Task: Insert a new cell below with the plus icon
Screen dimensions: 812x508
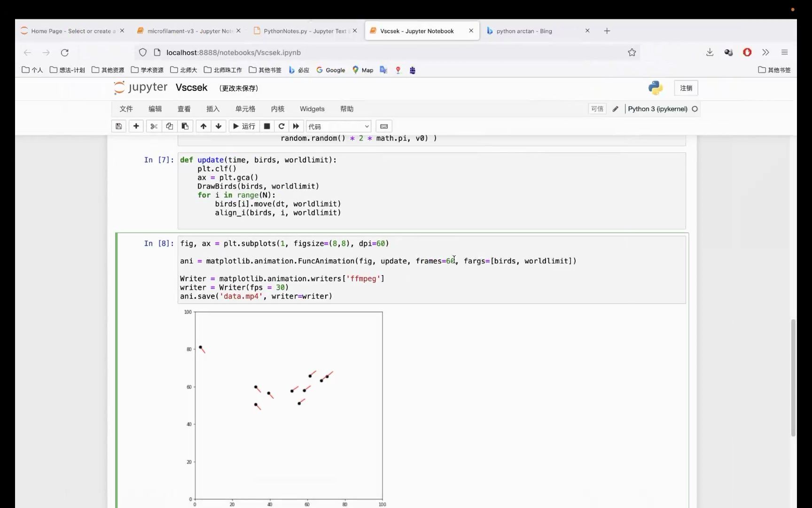Action: coord(136,126)
